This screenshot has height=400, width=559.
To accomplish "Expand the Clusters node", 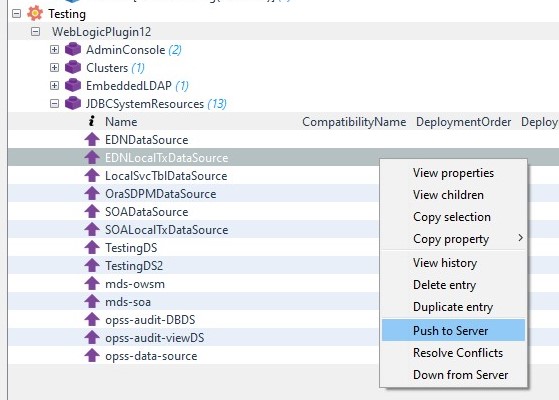I will [x=54, y=67].
